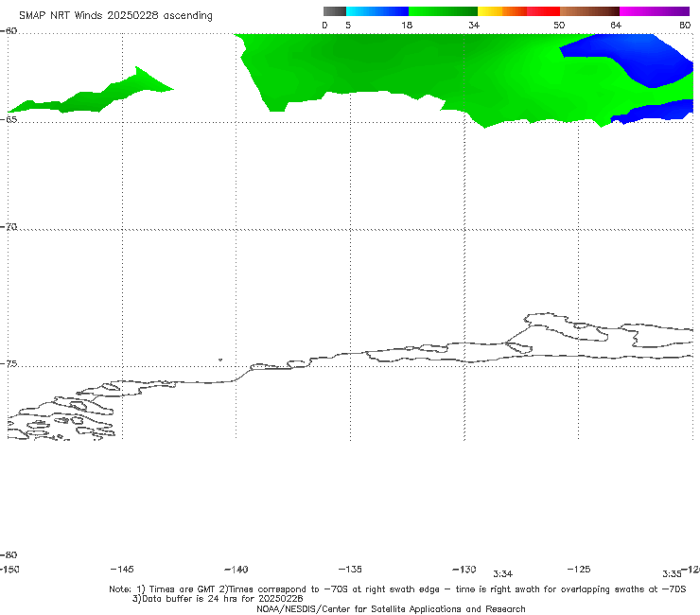This screenshot has height=615, width=700.
Task: Click the longitude label '-130'
Action: (x=464, y=569)
